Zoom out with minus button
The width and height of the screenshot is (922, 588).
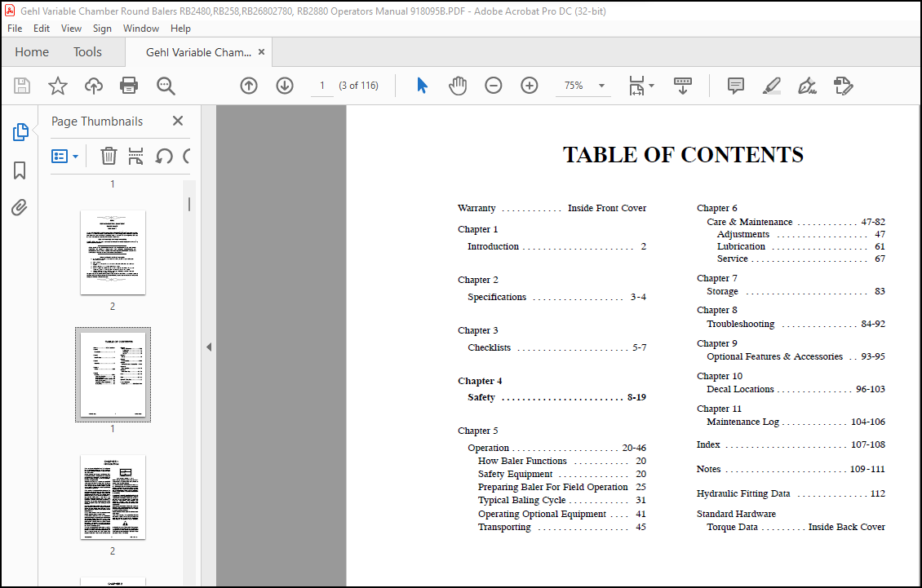tap(494, 86)
